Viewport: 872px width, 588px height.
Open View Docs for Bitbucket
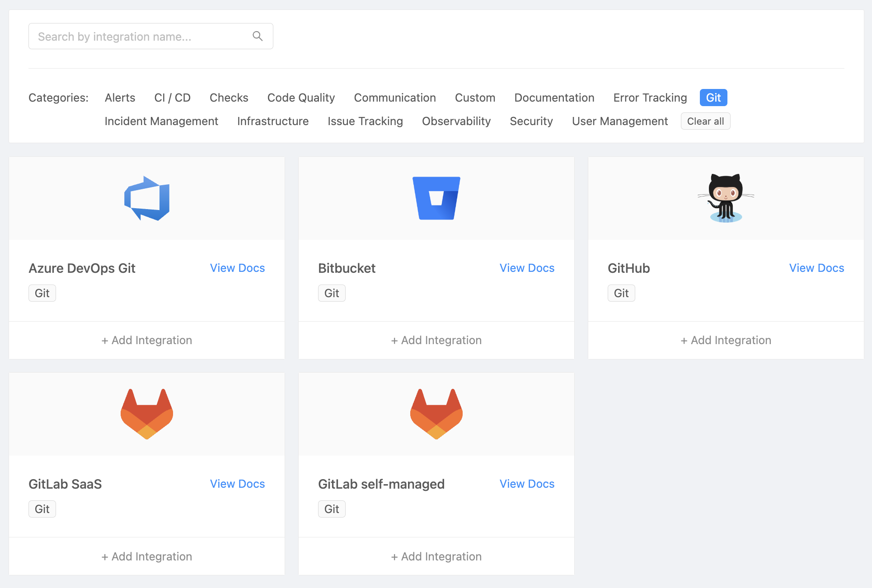point(526,268)
